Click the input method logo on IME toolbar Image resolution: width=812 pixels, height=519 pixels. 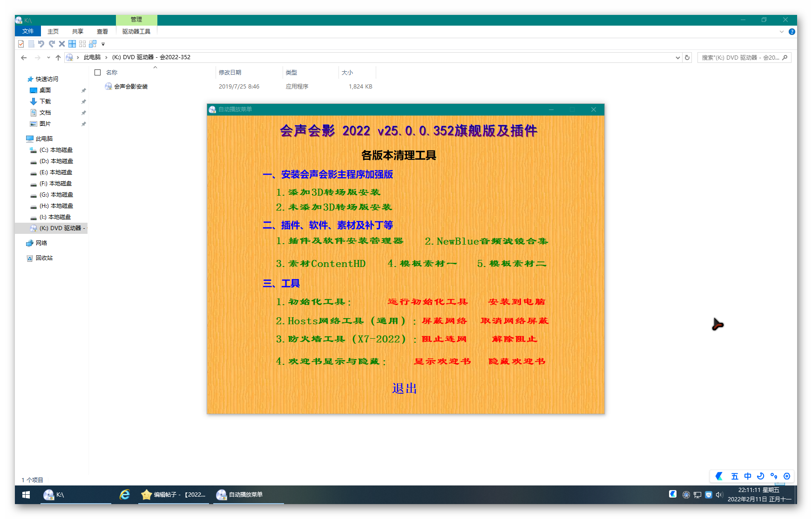tap(719, 476)
